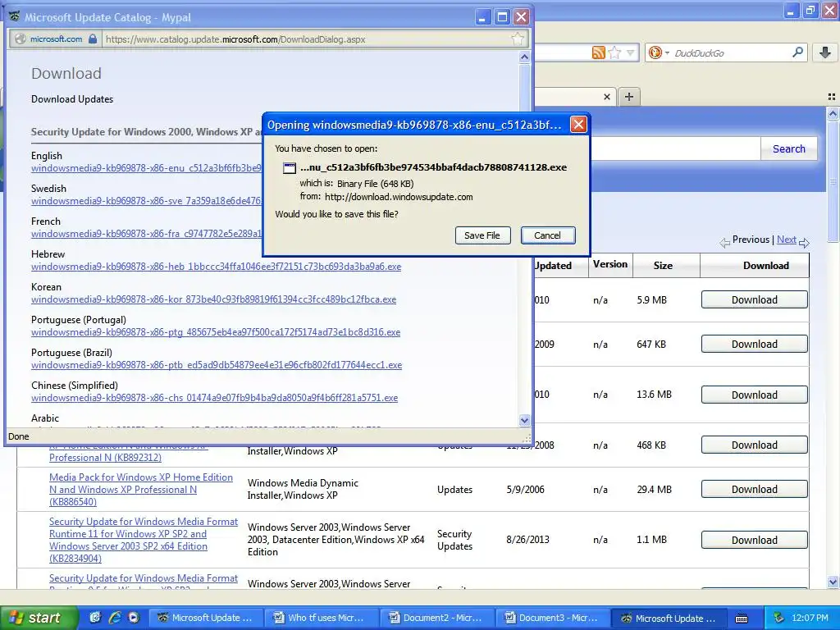840x630 pixels.
Task: Click Download button for 1.1 MB row
Action: click(x=755, y=540)
